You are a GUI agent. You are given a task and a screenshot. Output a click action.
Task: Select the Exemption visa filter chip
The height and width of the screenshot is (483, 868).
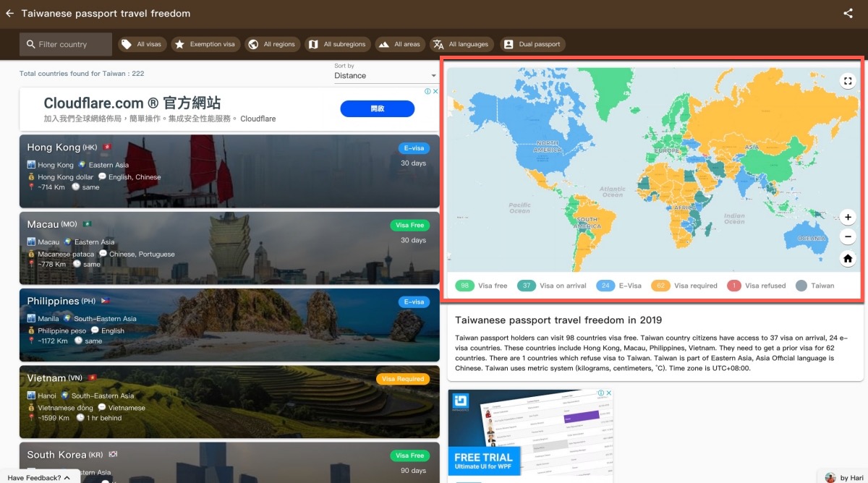tap(205, 44)
